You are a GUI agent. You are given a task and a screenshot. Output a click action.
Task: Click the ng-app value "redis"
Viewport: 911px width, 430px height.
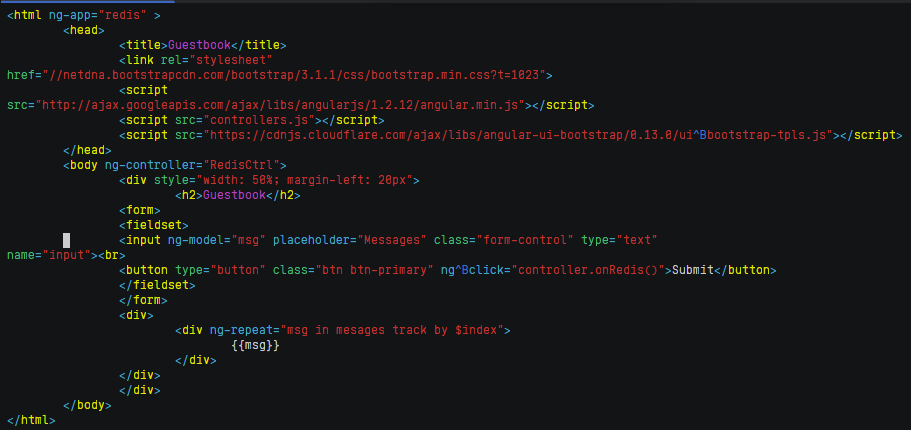[124, 15]
